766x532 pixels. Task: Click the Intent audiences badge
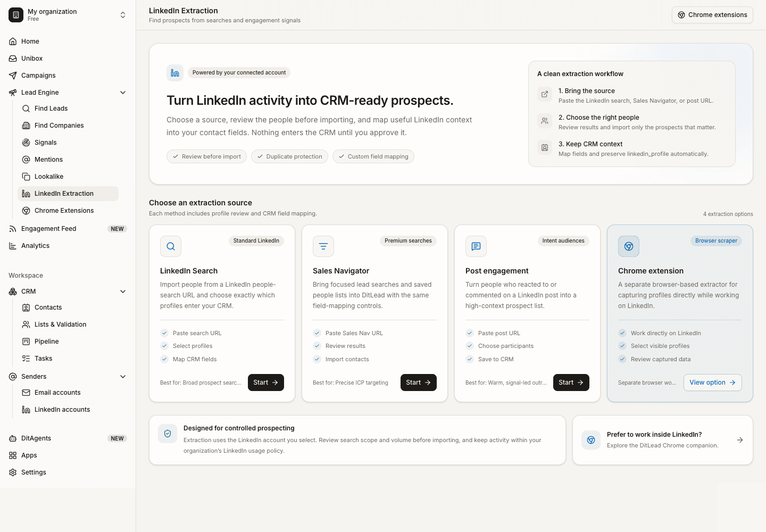(563, 241)
